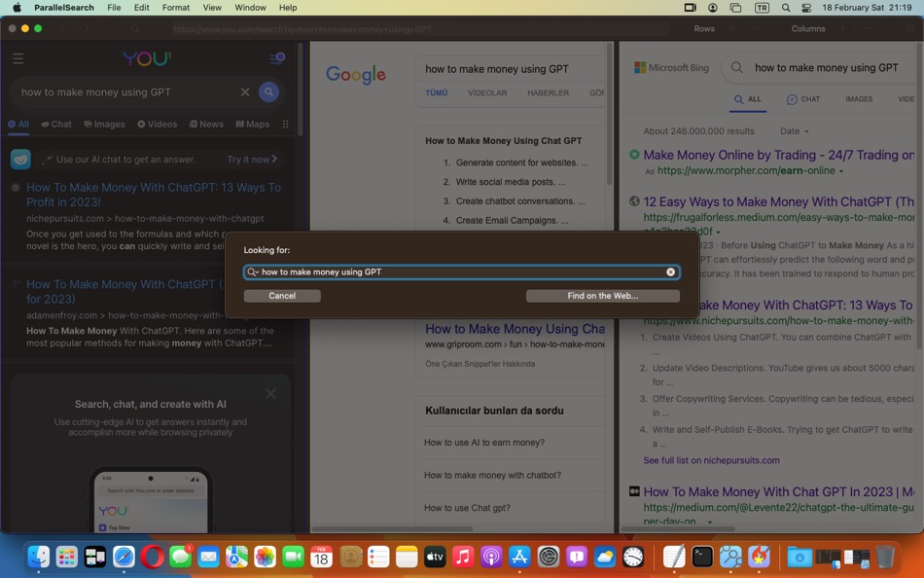Open You.com search settings slider icon

277,58
